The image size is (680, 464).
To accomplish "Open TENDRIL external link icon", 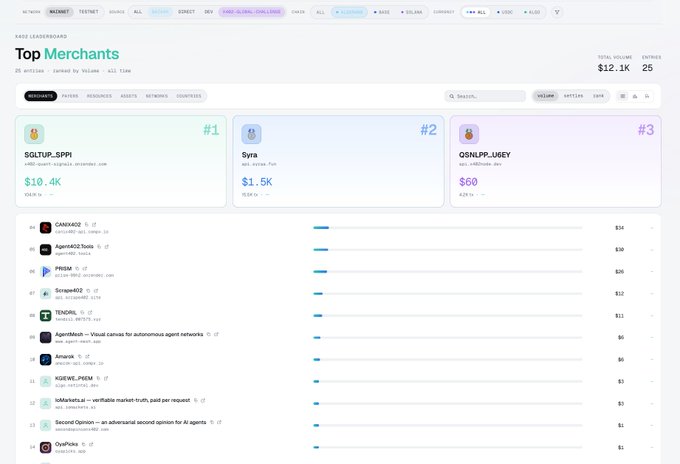I will [90, 312].
